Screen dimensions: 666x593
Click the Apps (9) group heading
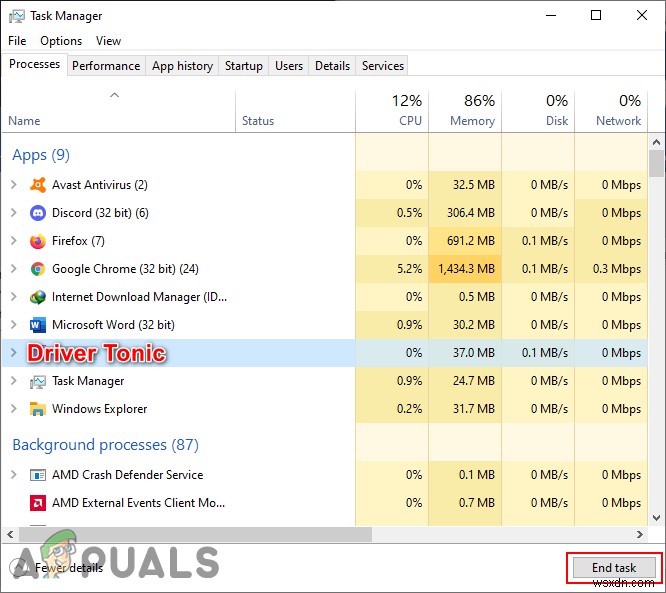pos(41,155)
